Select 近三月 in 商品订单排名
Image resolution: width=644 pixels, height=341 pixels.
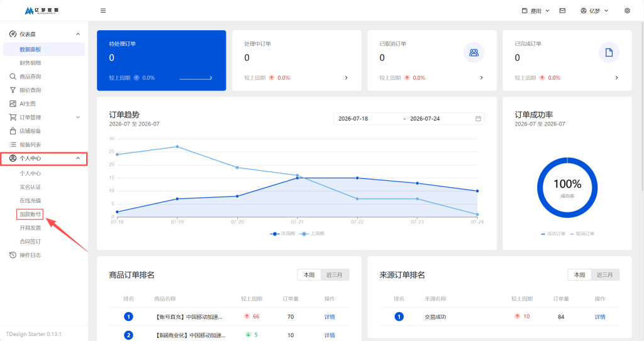coord(335,275)
